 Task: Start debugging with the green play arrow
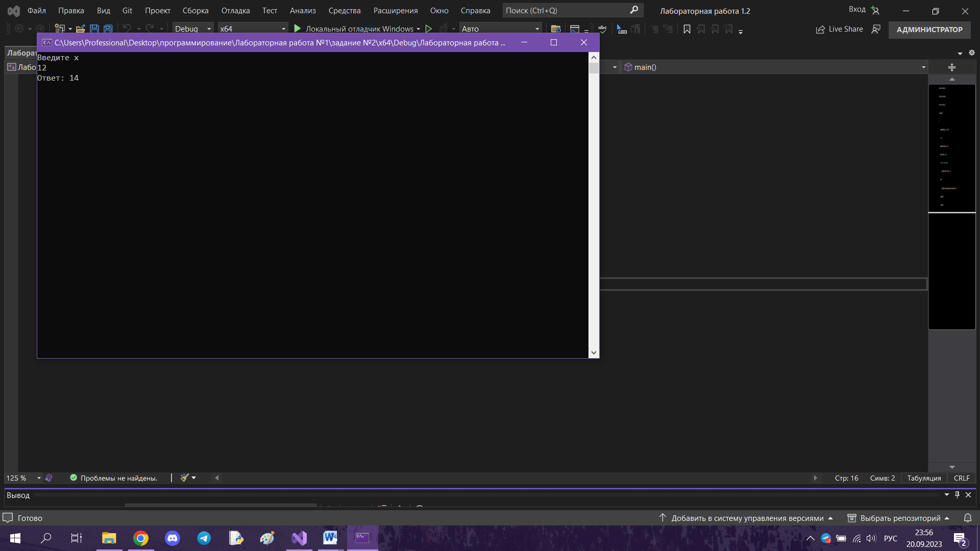coord(298,29)
